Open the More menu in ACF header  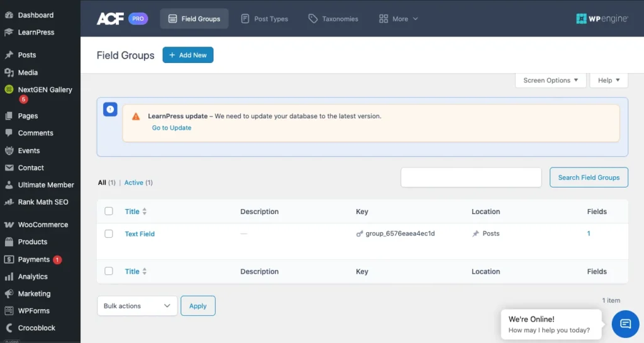[x=399, y=19]
